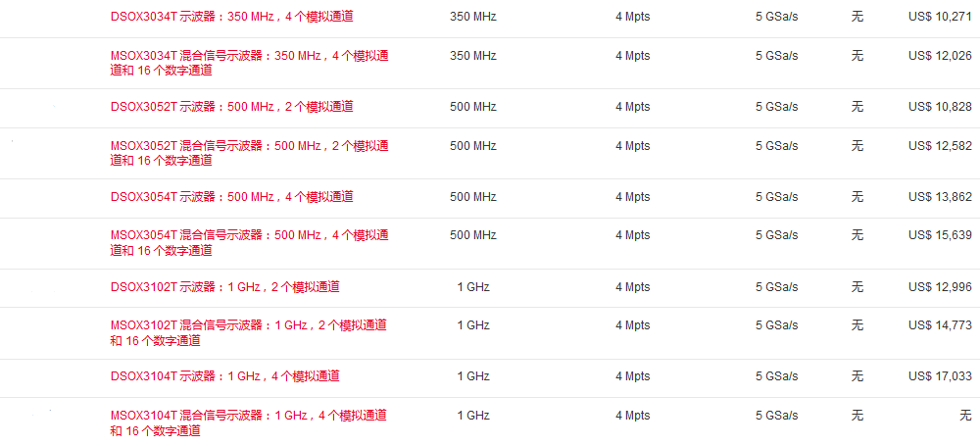The width and height of the screenshot is (980, 446).
Task: Click the US$ 12,996 price
Action: pyautogui.click(x=940, y=287)
